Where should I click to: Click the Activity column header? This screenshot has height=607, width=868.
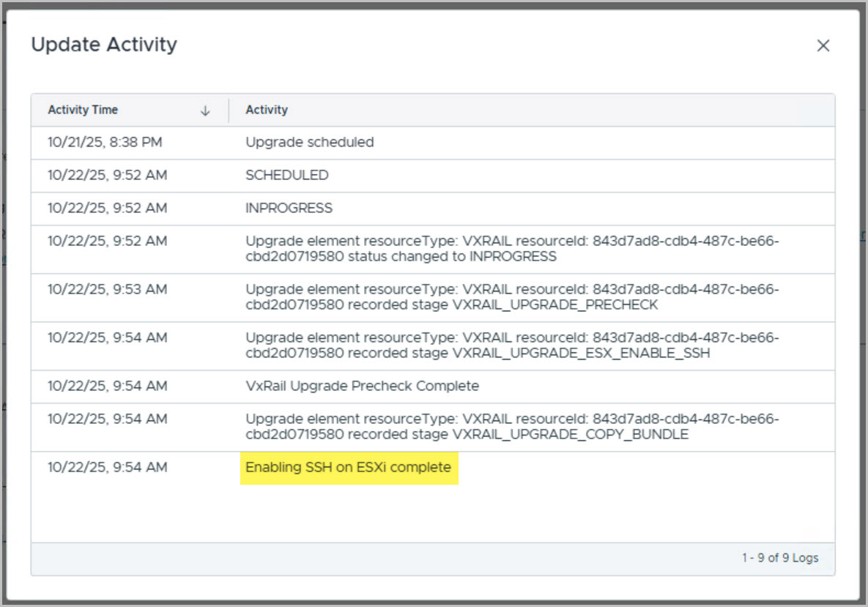[x=267, y=110]
